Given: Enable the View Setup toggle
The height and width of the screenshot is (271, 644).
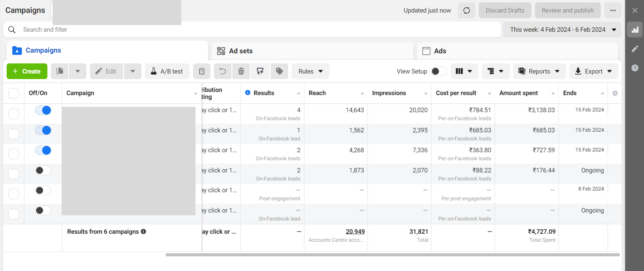Looking at the screenshot, I should pyautogui.click(x=438, y=71).
